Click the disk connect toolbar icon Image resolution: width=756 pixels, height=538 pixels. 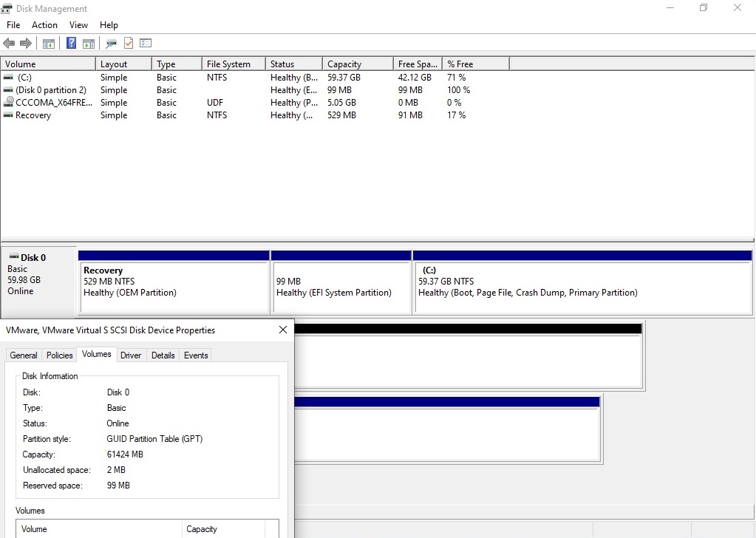point(112,44)
